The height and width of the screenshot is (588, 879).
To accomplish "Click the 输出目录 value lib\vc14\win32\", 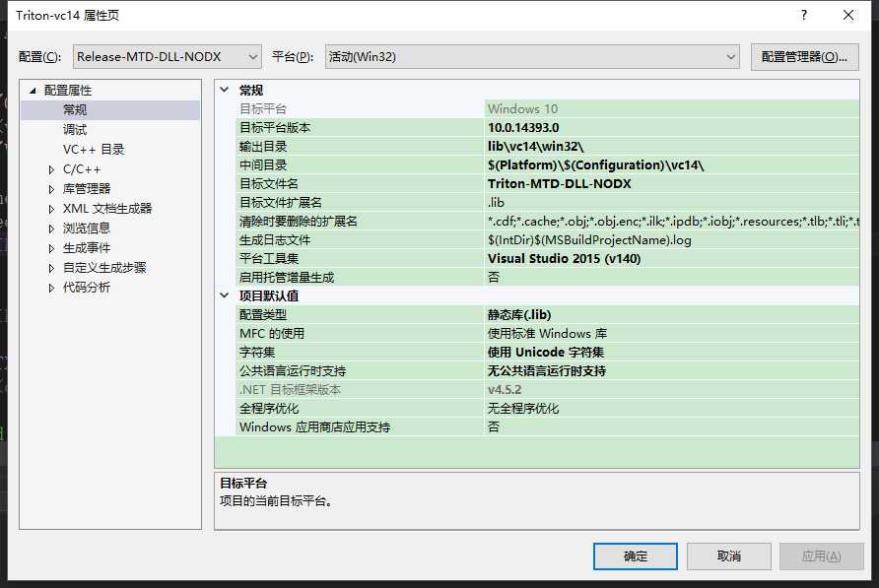I will coord(672,147).
